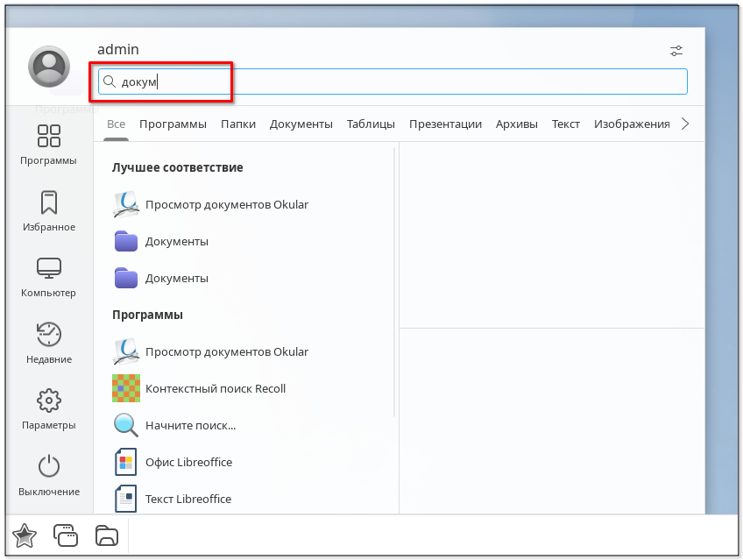Launch Текст Libreoffice
The width and height of the screenshot is (743, 560).
coord(188,499)
